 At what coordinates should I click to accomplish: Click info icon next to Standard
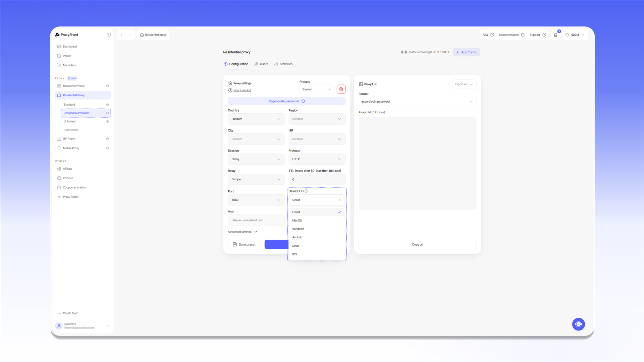(107, 105)
